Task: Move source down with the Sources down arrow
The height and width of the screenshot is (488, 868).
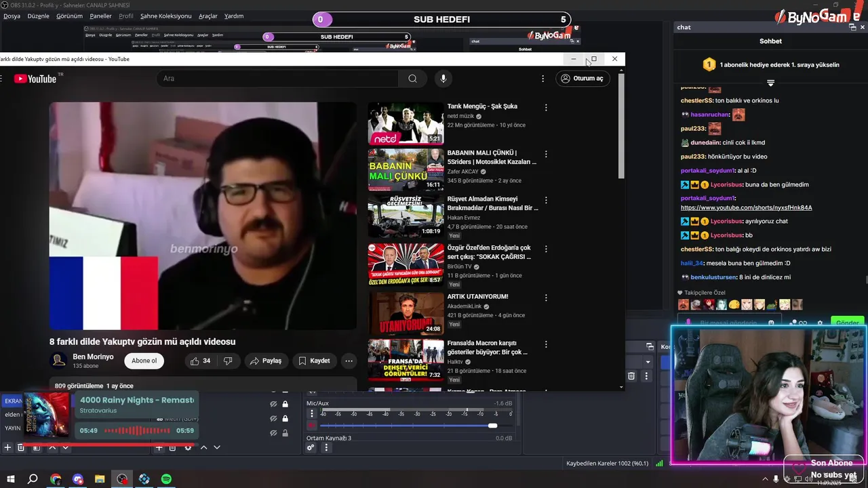Action: coord(217,447)
